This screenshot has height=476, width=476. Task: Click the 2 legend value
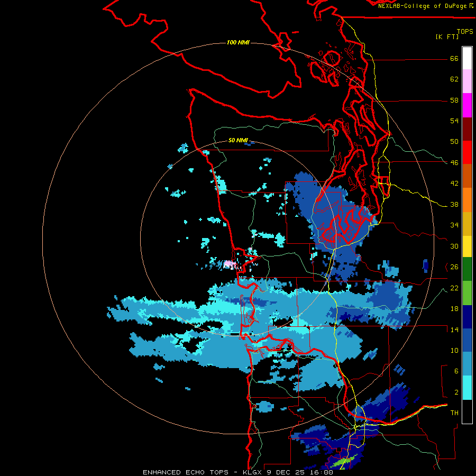pos(456,392)
